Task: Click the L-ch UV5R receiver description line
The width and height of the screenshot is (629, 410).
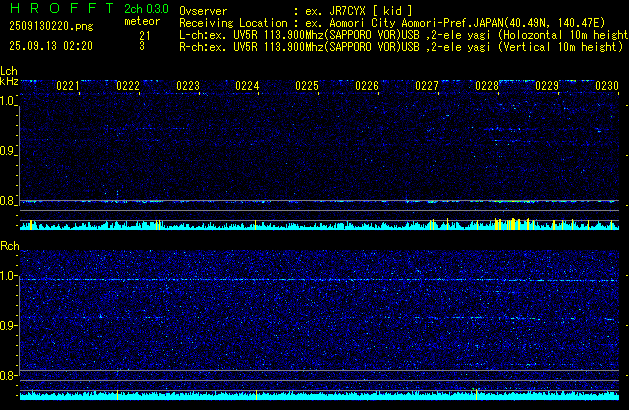Action: pyautogui.click(x=404, y=35)
